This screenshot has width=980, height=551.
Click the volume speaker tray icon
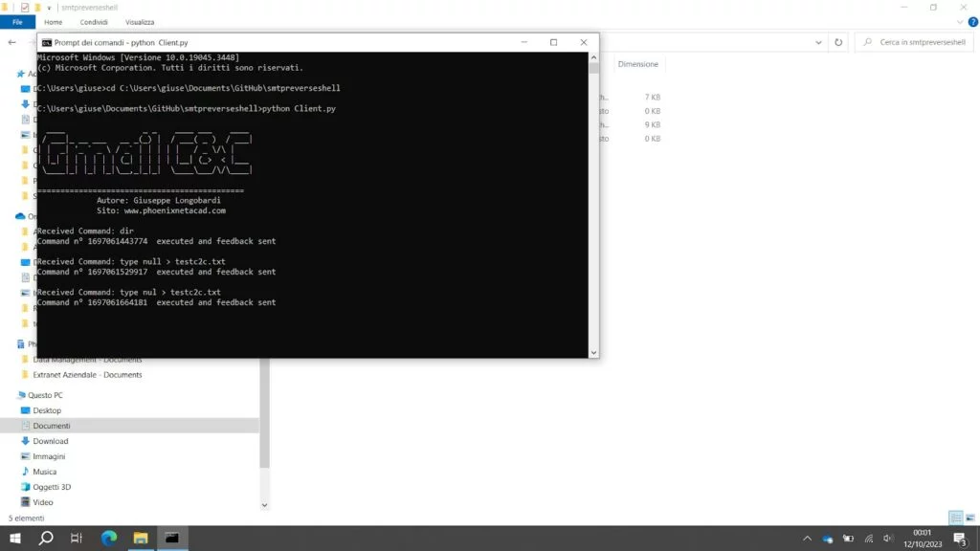889,539
